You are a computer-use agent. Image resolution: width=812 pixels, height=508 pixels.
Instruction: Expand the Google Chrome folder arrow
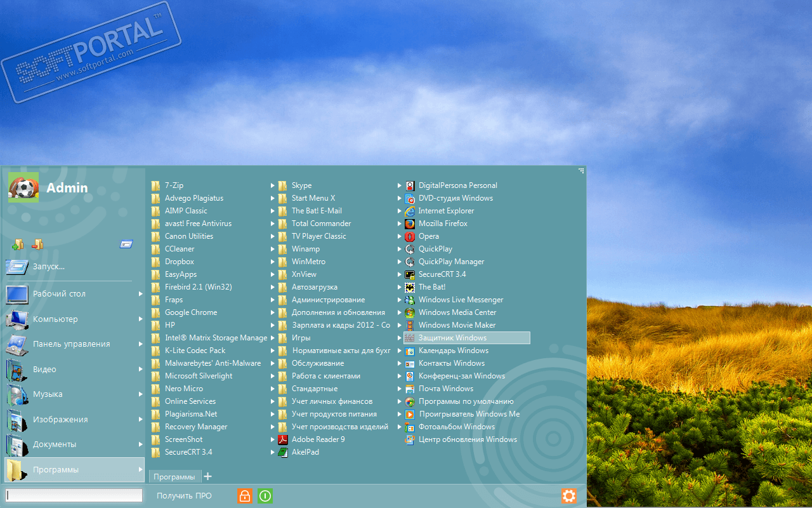coord(273,312)
